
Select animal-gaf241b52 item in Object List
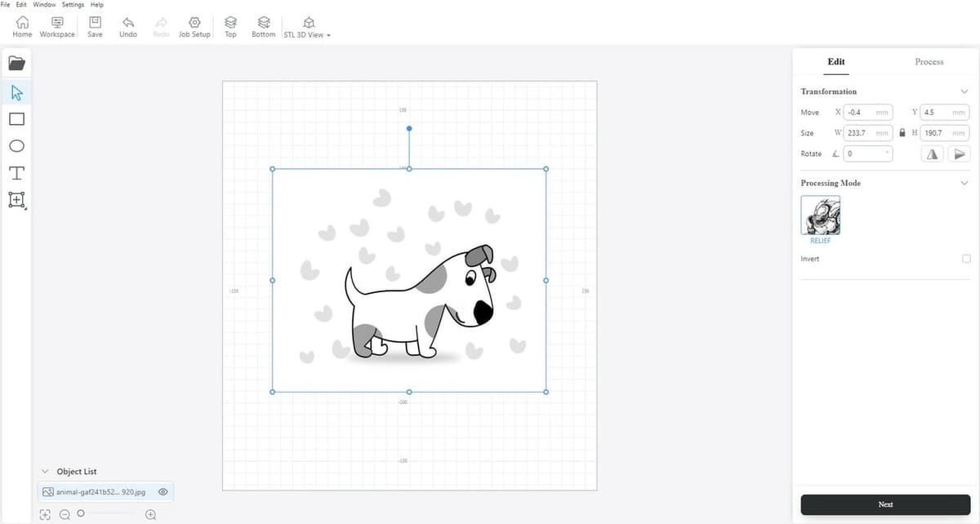[105, 492]
